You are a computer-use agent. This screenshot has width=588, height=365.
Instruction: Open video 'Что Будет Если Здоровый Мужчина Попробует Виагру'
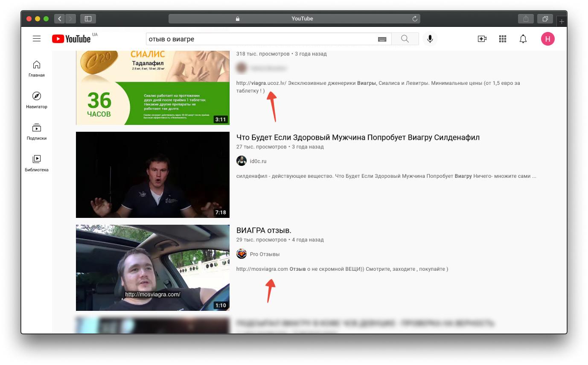tap(358, 137)
